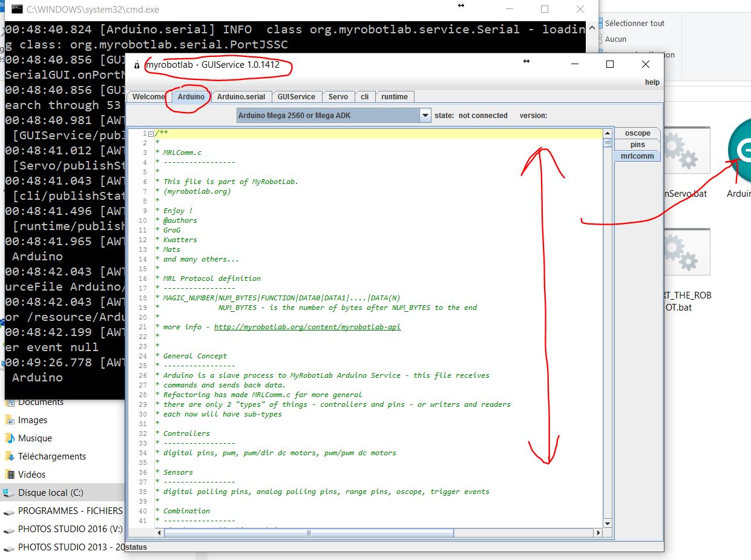Click line 3 'MRLComm.c' in the editor
751x560 pixels.
(182, 153)
